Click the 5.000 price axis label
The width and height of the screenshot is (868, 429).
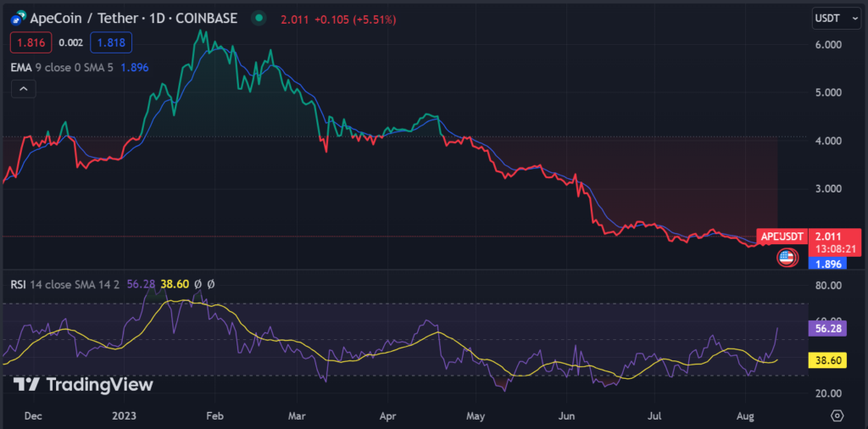[828, 92]
